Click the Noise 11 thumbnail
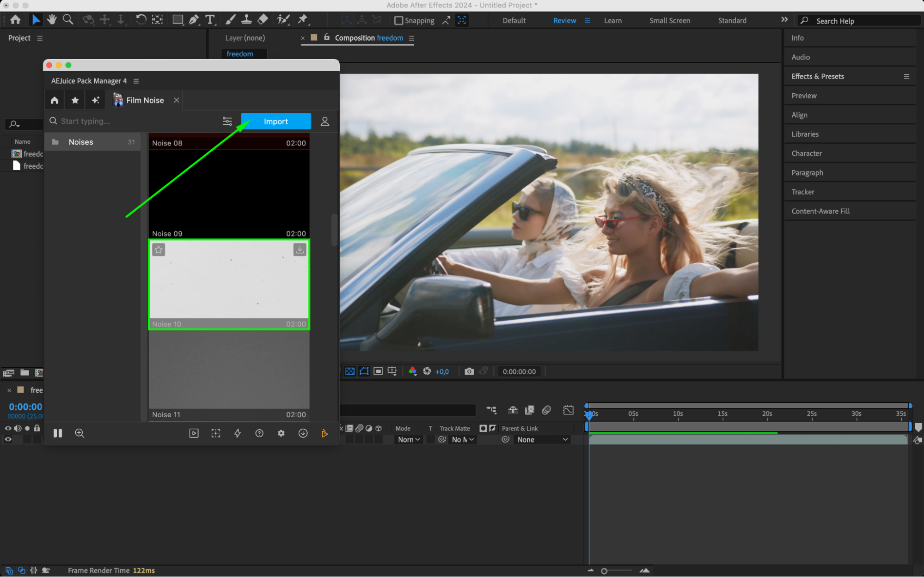This screenshot has height=577, width=924. [x=229, y=370]
